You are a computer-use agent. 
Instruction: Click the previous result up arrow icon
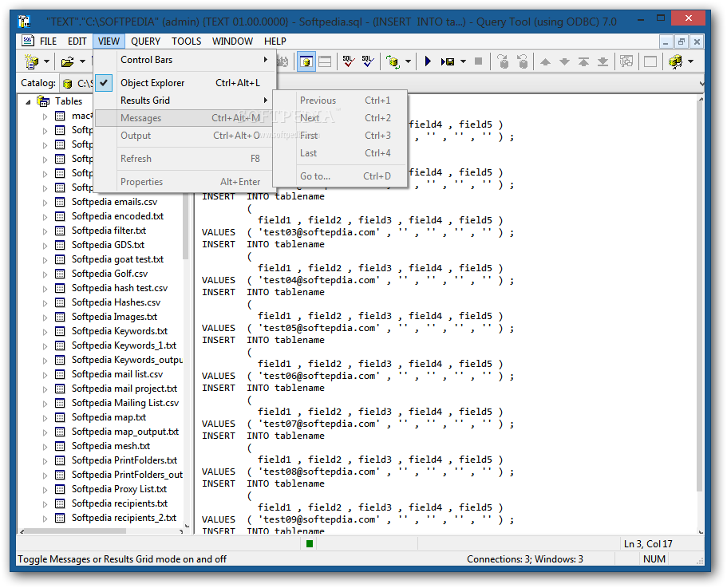point(545,61)
